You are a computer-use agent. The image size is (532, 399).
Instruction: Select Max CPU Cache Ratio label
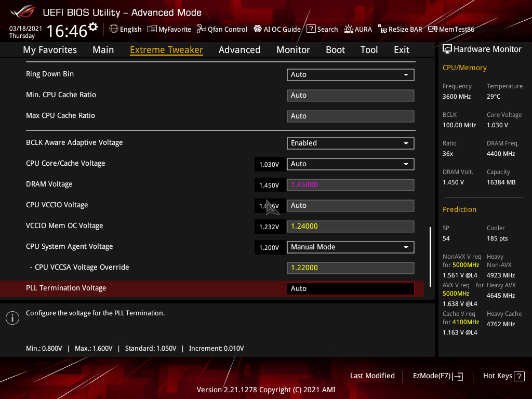pyautogui.click(x=60, y=115)
